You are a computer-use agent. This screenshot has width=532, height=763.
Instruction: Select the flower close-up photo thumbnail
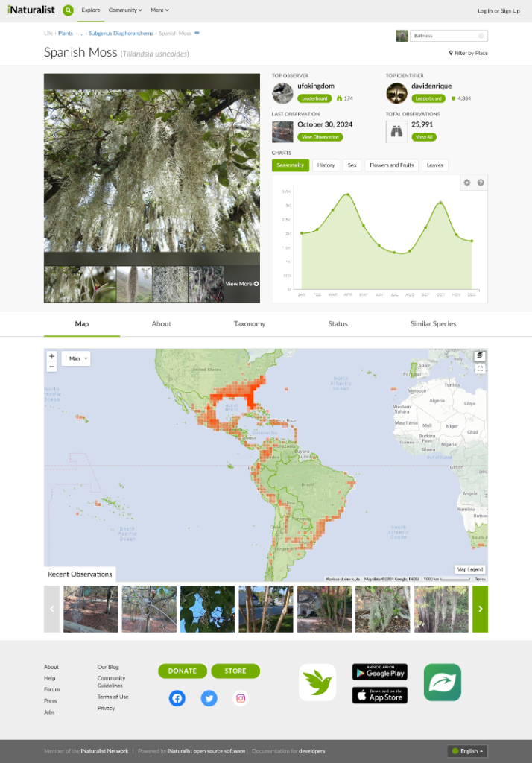click(x=98, y=284)
